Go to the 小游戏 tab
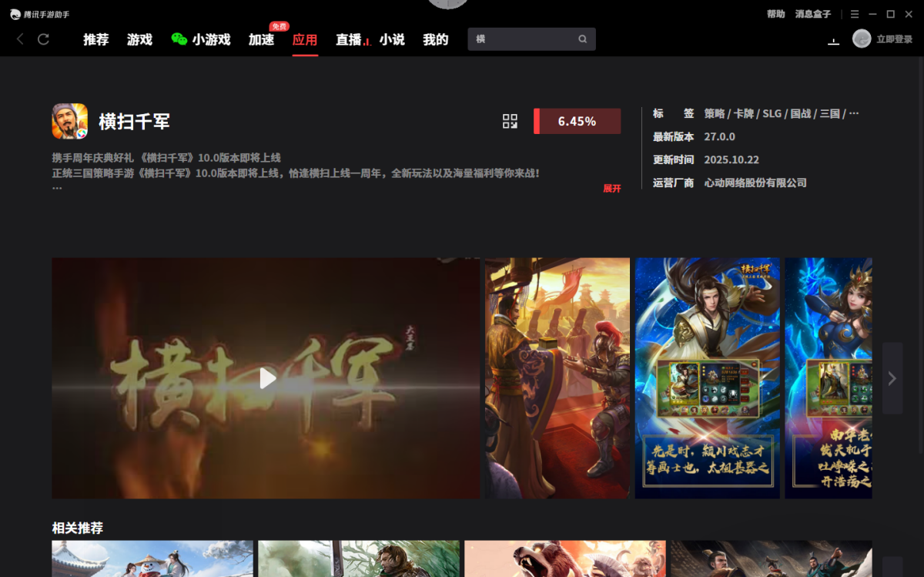The width and height of the screenshot is (924, 577). (x=202, y=39)
